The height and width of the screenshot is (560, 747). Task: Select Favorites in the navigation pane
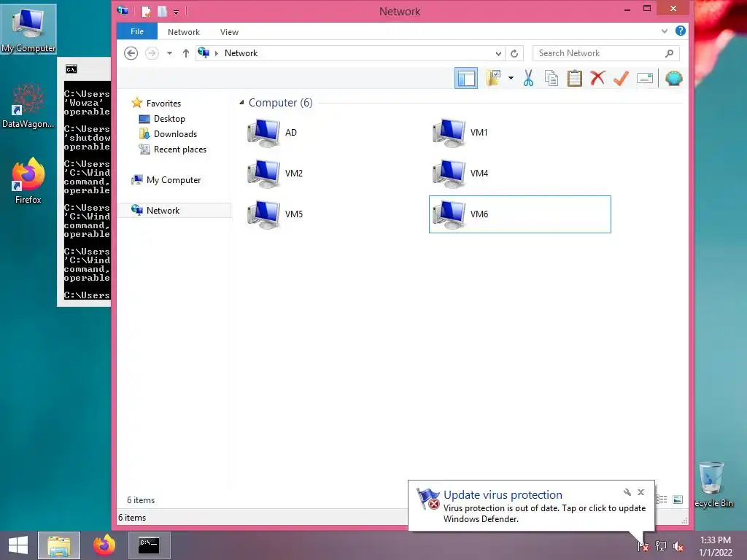[x=163, y=104]
